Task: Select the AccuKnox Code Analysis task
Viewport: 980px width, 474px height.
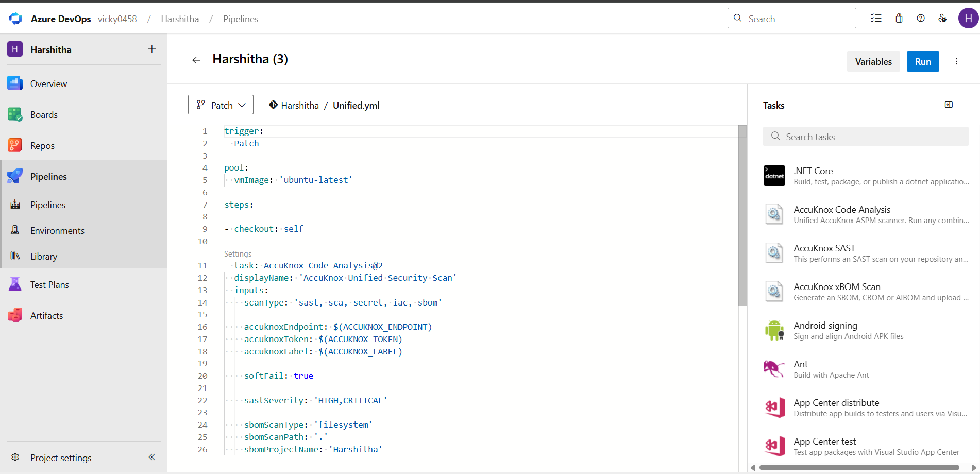Action: tap(866, 214)
